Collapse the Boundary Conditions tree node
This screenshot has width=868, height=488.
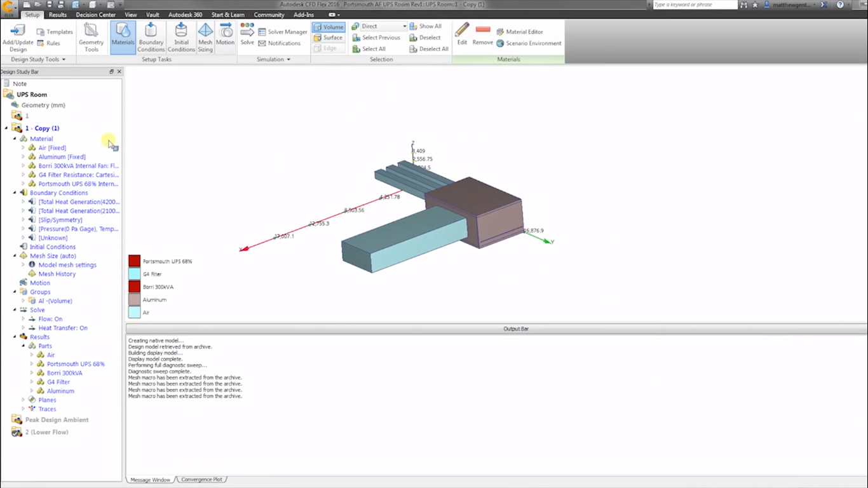15,193
